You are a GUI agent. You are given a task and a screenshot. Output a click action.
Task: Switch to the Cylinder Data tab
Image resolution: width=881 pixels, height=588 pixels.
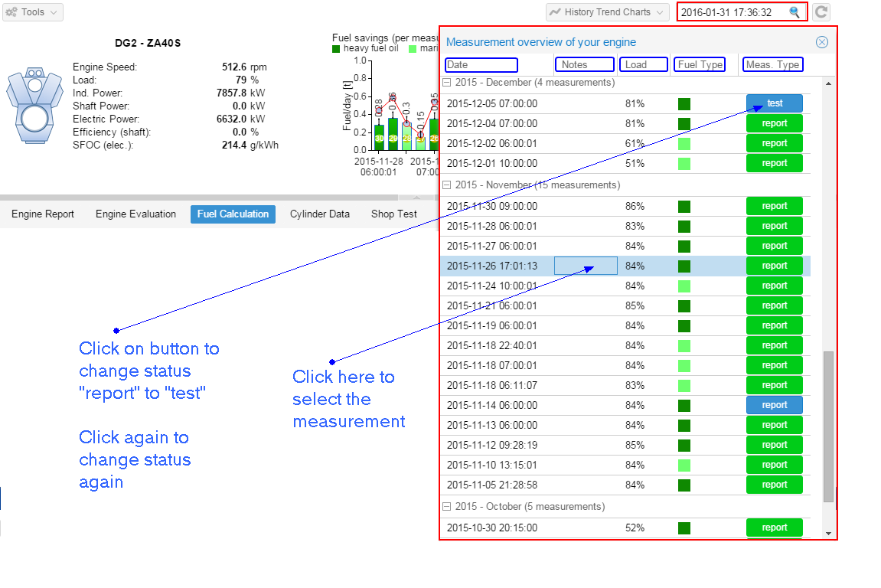[x=319, y=214]
